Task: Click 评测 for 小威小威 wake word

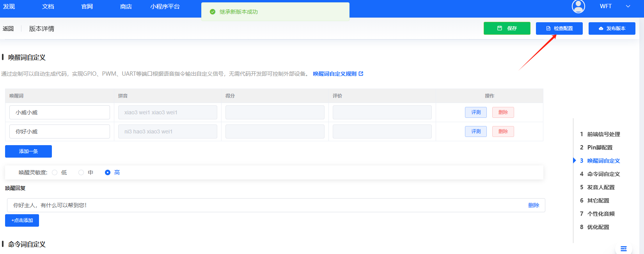Action: point(475,112)
